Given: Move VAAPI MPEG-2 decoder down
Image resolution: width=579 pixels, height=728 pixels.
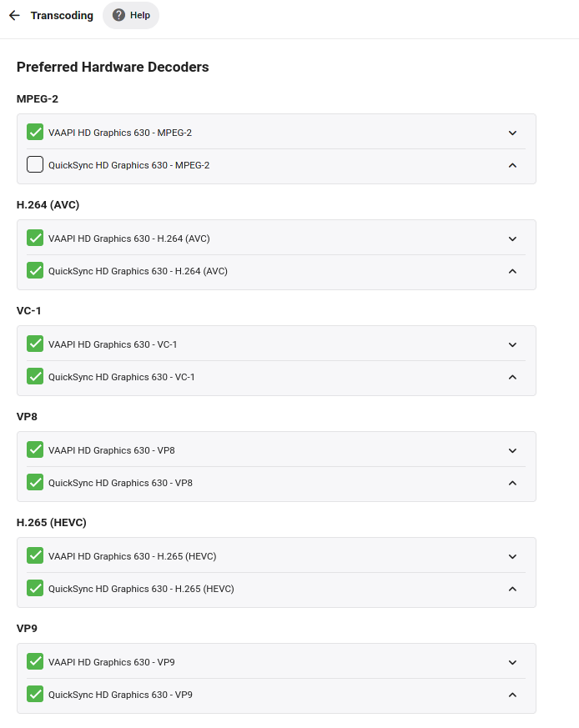Looking at the screenshot, I should click(x=512, y=133).
